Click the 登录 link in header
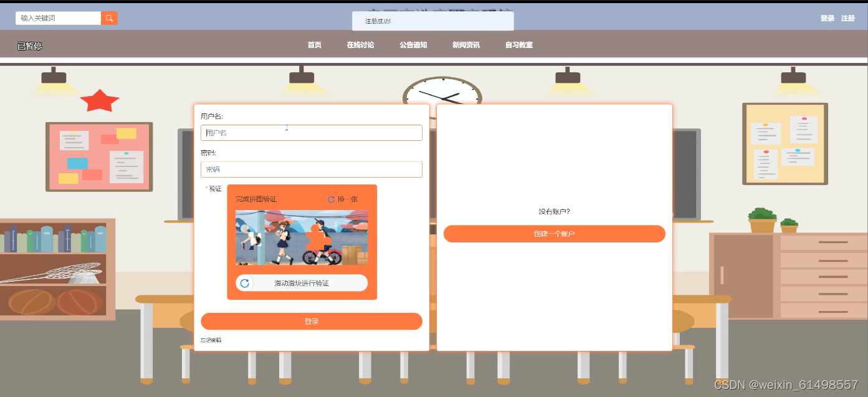This screenshot has width=868, height=397. click(827, 18)
